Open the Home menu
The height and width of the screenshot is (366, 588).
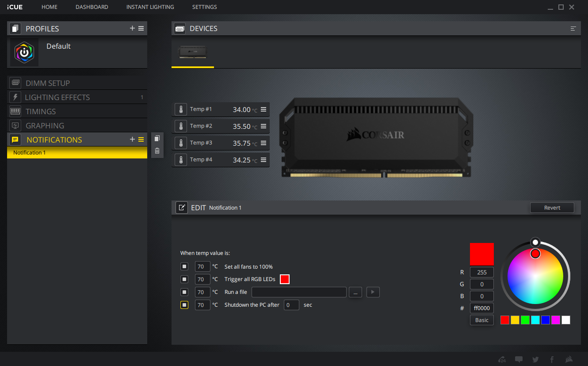click(x=50, y=7)
